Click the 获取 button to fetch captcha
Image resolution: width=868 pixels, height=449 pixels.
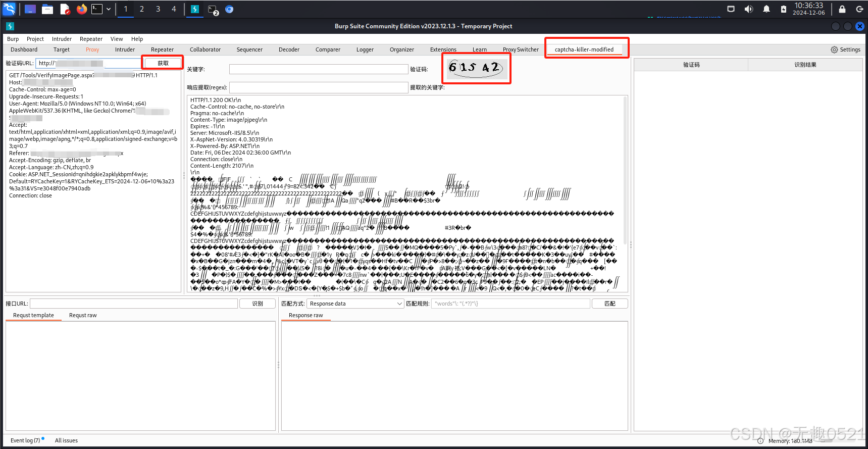coord(163,63)
